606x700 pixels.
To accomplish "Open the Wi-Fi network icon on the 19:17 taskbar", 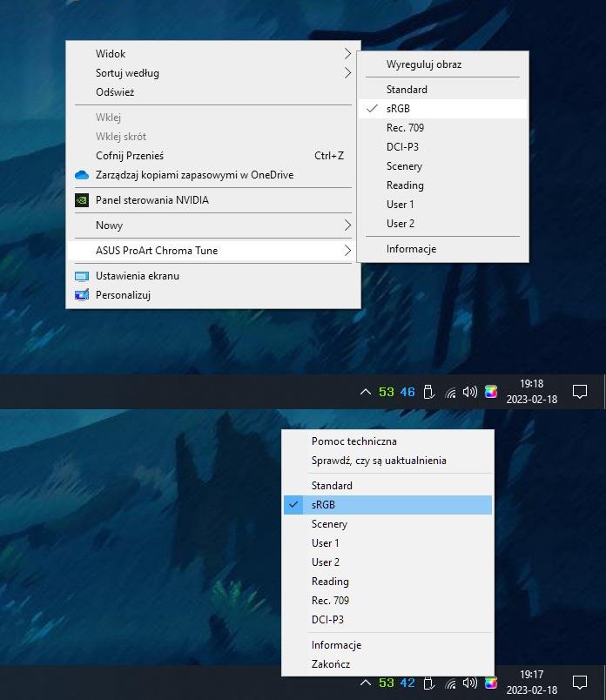I will point(451,683).
